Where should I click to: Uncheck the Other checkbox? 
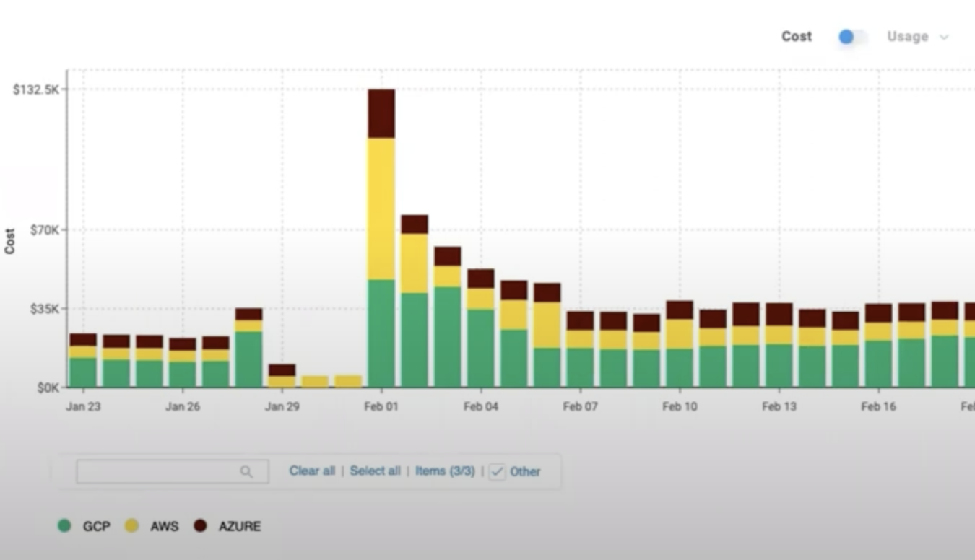[497, 471]
